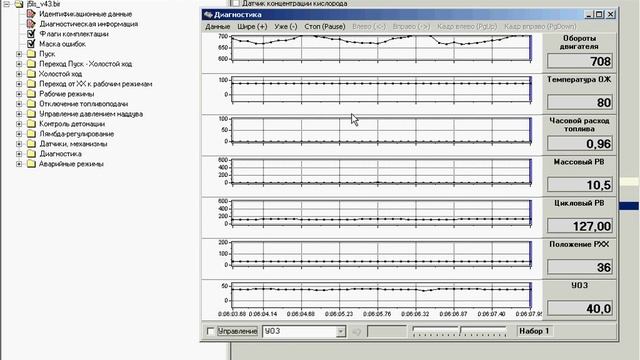Toggle the Флаги комплектации checkbox icon
The height and width of the screenshot is (360, 640).
coord(31,34)
